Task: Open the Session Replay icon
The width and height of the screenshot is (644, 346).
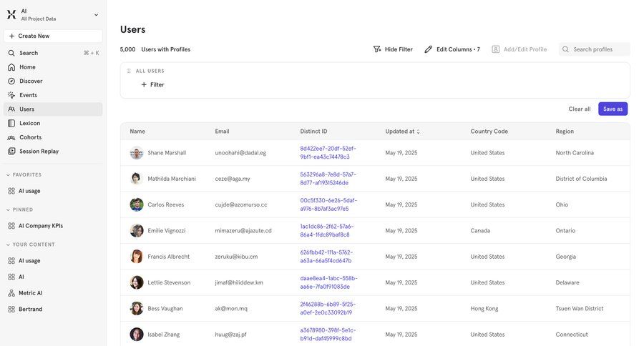Action: coord(11,151)
